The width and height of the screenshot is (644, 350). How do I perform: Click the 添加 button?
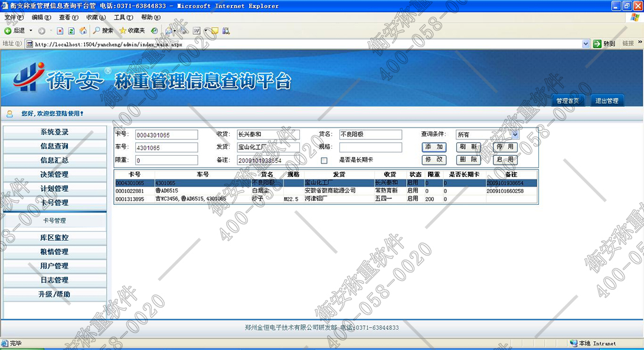tap(434, 147)
